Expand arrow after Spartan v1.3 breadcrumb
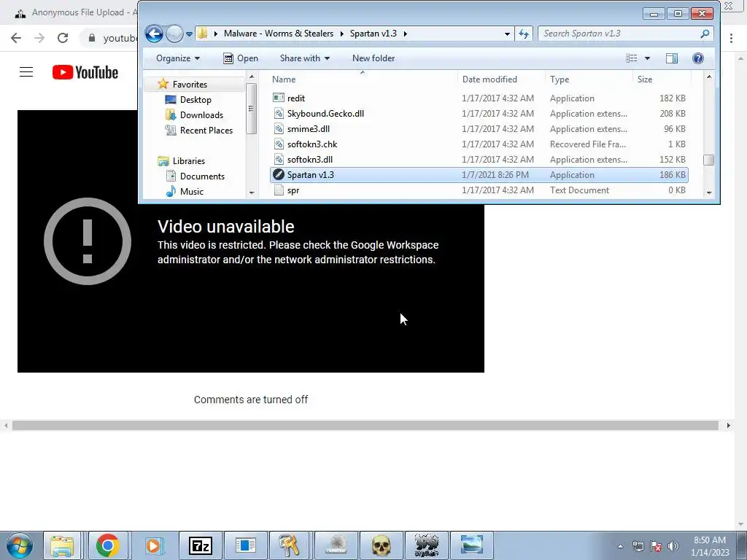The image size is (747, 560). pyautogui.click(x=406, y=34)
